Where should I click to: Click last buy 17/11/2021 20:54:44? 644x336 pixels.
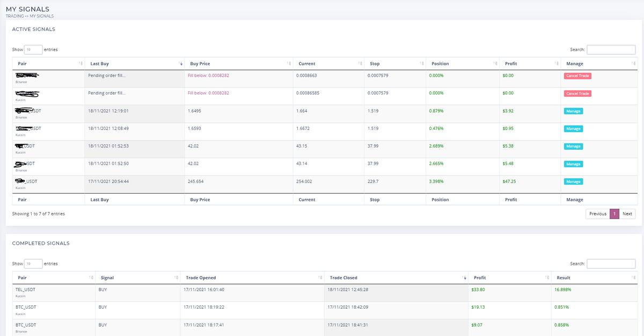pyautogui.click(x=108, y=181)
